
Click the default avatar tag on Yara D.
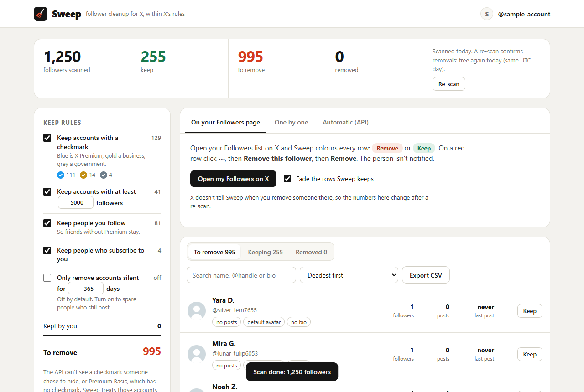pos(264,322)
